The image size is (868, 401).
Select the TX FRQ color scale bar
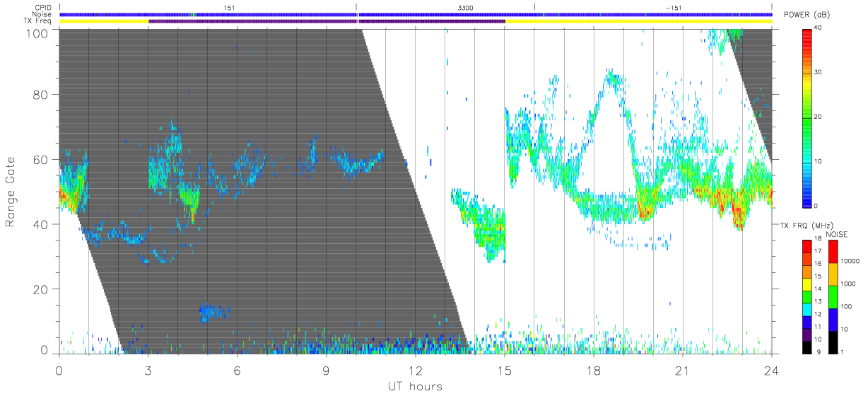pyautogui.click(x=807, y=297)
